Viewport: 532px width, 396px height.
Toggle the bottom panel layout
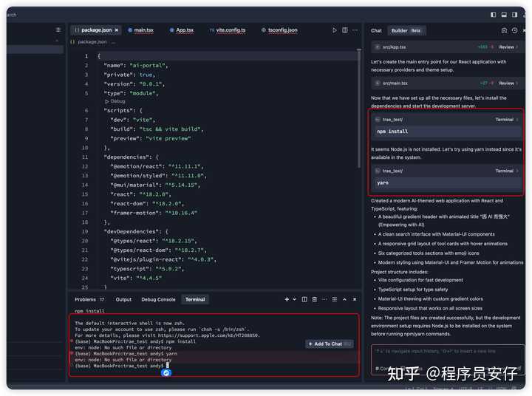tap(504, 14)
